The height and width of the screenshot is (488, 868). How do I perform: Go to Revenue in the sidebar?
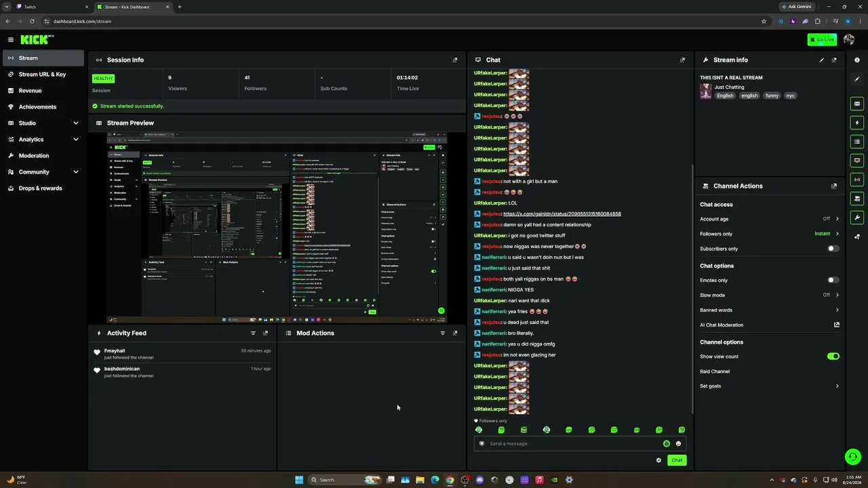tap(43, 91)
